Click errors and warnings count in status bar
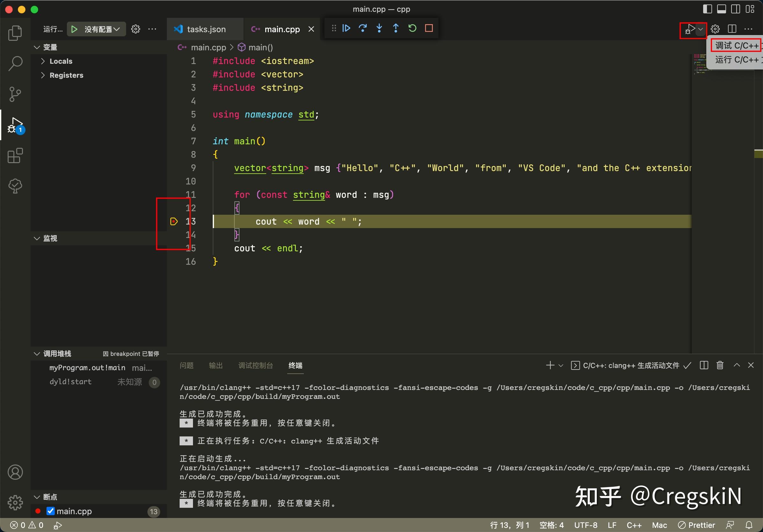 [26, 525]
